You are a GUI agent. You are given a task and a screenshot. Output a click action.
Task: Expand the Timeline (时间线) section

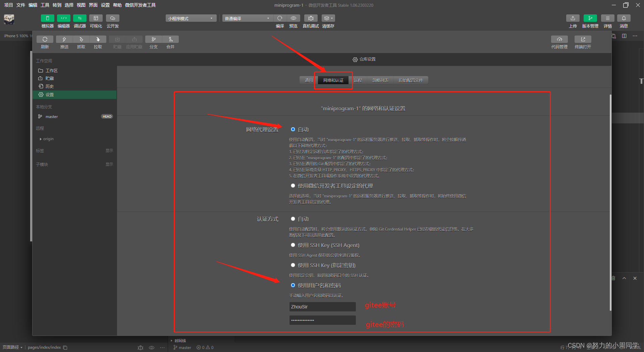[178, 341]
